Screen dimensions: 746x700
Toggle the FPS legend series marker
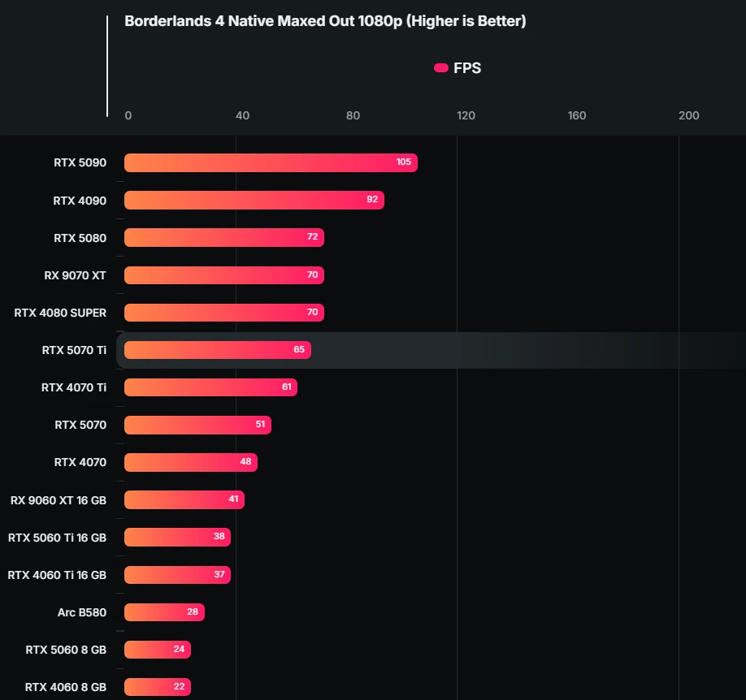tap(441, 68)
